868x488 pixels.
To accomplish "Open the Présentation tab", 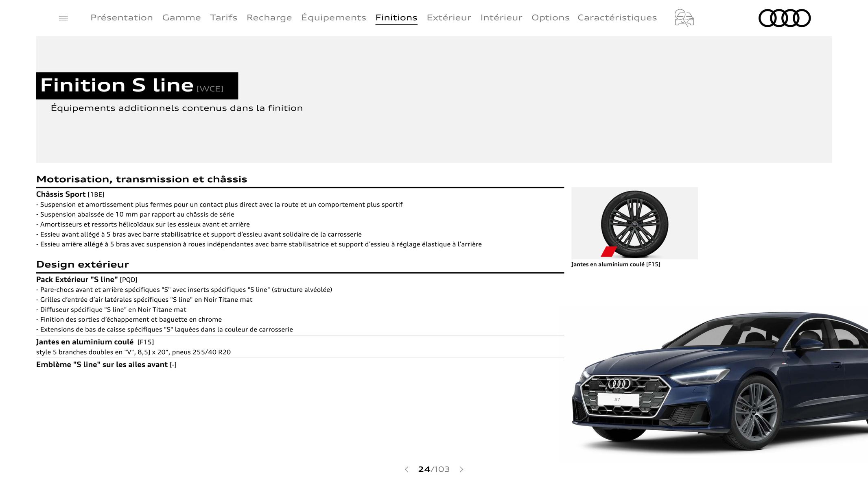I will pyautogui.click(x=122, y=17).
